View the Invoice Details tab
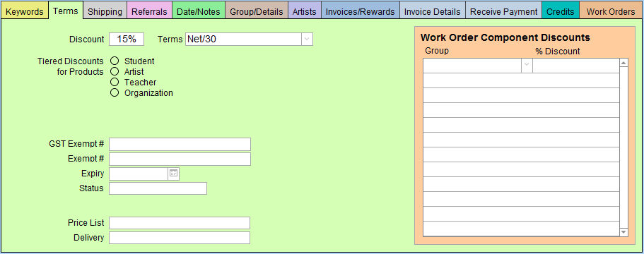 point(433,12)
